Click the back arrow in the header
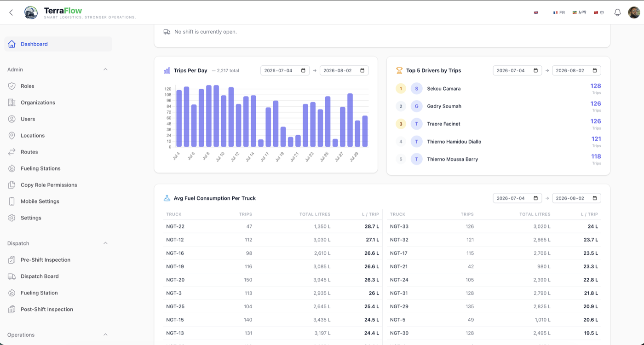Screen dimensions: 644x345 (x=11, y=12)
